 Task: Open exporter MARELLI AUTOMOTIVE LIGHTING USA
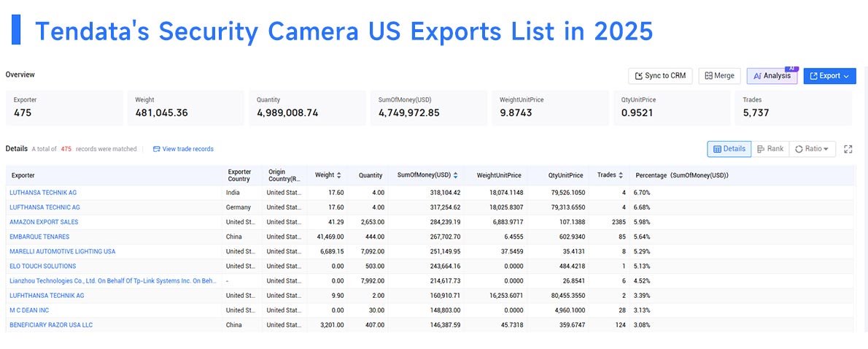(63, 251)
